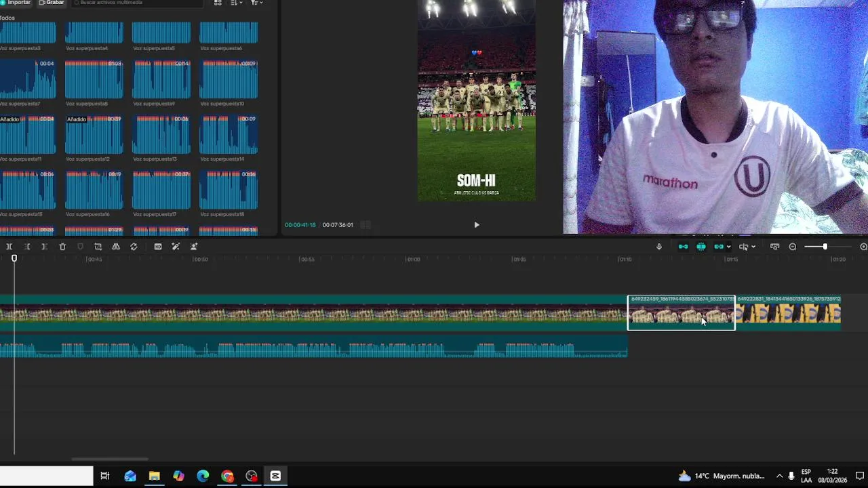The image size is (868, 488).
Task: Open Microsoft Edge from taskbar
Action: point(203,476)
